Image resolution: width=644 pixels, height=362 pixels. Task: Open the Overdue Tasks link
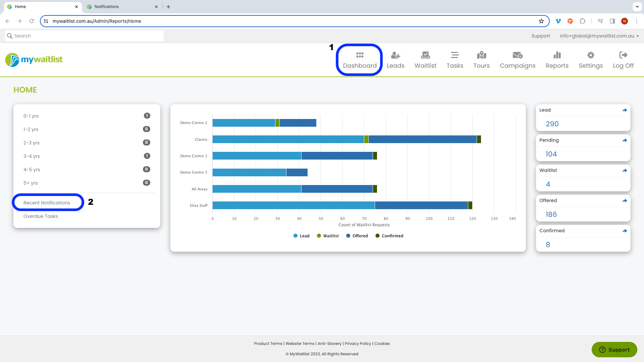point(41,216)
